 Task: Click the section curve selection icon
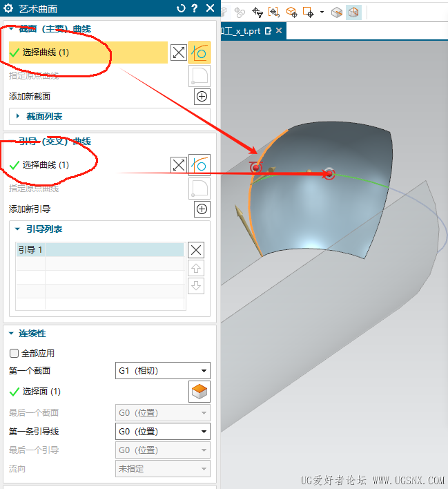[199, 52]
